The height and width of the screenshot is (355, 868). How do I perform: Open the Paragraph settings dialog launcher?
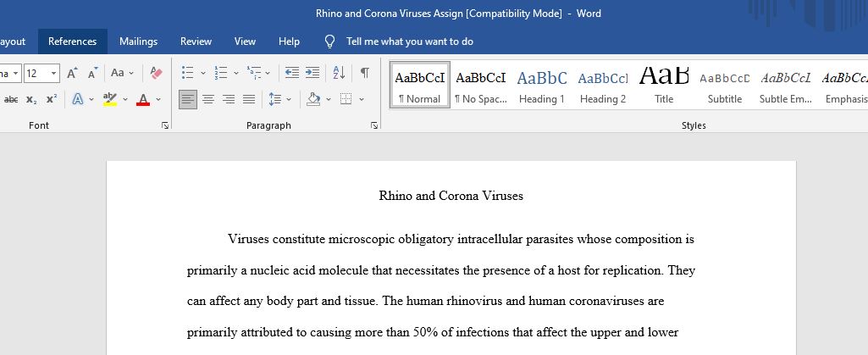click(x=374, y=125)
